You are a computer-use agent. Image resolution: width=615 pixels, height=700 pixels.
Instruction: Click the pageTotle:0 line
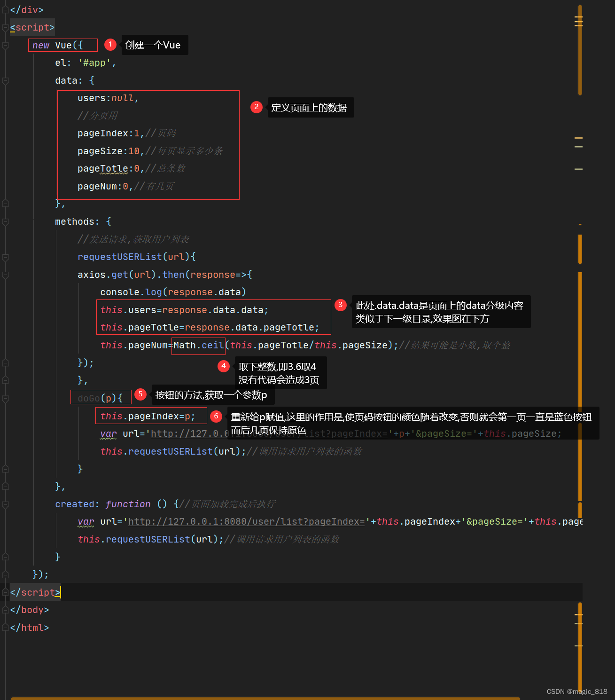[x=132, y=169]
